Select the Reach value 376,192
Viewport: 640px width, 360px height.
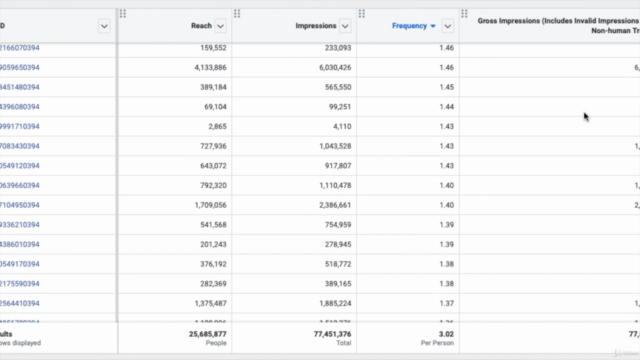(x=213, y=264)
